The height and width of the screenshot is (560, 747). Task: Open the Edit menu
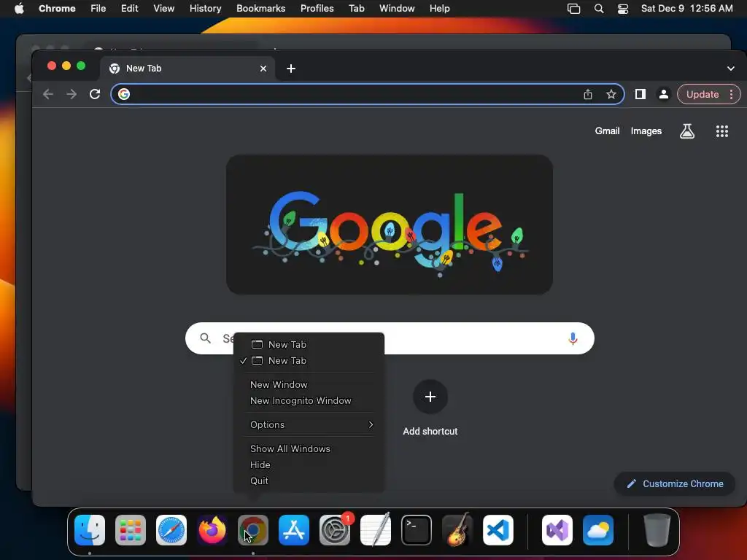click(x=130, y=9)
